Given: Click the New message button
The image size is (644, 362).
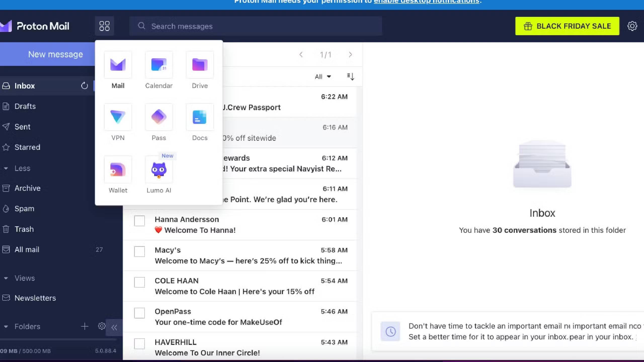Looking at the screenshot, I should (55, 54).
